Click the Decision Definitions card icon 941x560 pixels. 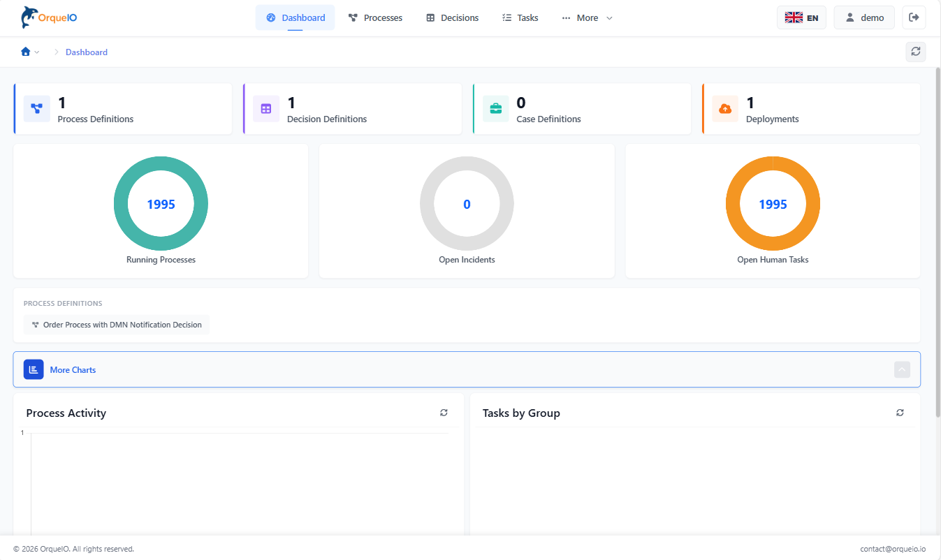[265, 109]
